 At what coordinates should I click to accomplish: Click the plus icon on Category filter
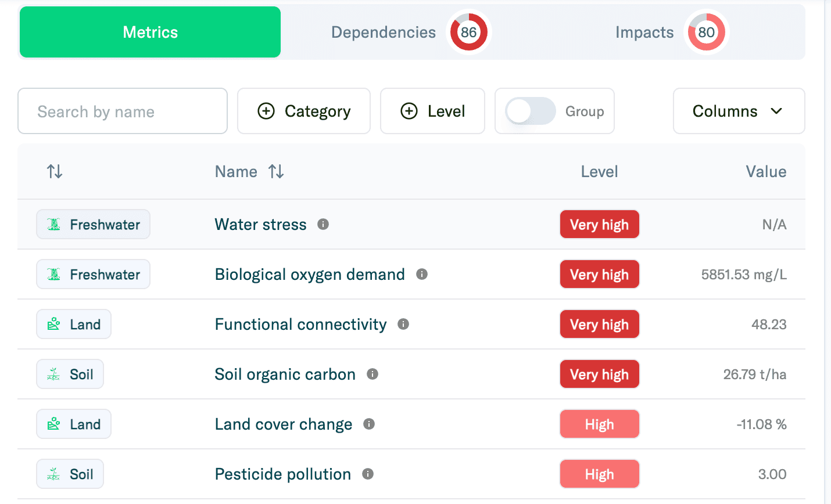(x=266, y=111)
